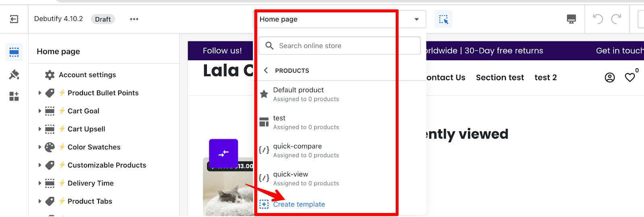Viewport: 644px width, 217px height.
Task: Click the Search online store field
Action: (339, 46)
